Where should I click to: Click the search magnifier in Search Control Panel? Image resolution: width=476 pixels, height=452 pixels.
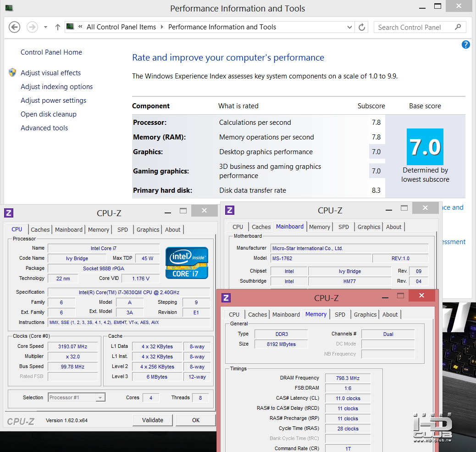[458, 27]
